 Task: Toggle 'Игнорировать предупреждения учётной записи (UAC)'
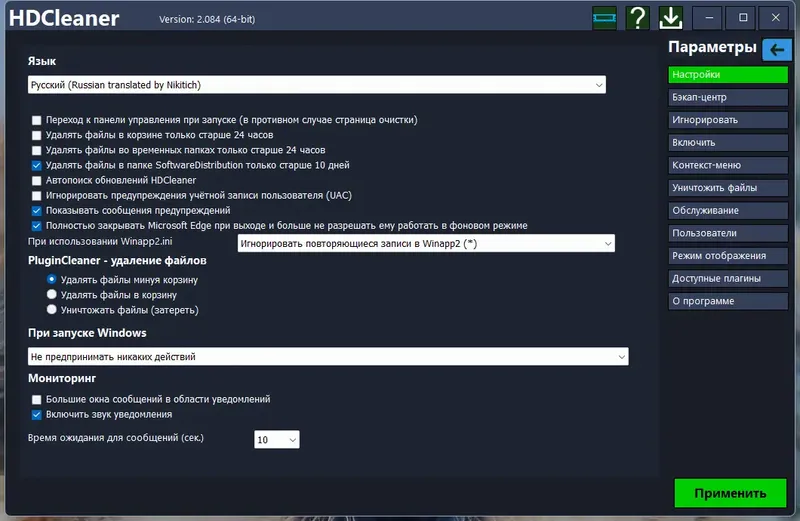click(36, 195)
